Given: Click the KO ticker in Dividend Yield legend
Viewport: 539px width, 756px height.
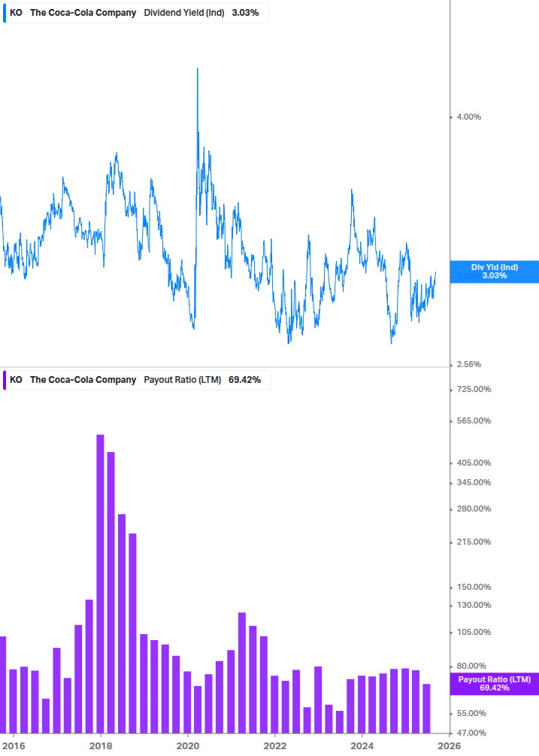Looking at the screenshot, I should pos(16,13).
